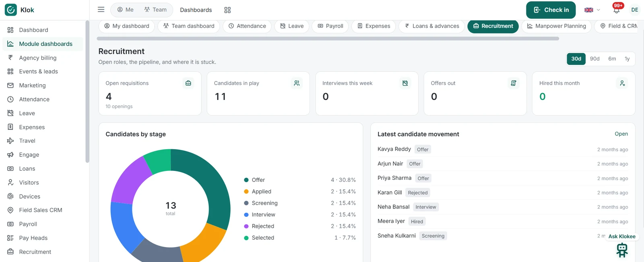The width and height of the screenshot is (644, 262).
Task: Click the Visitors sidebar person icon
Action: [10, 183]
